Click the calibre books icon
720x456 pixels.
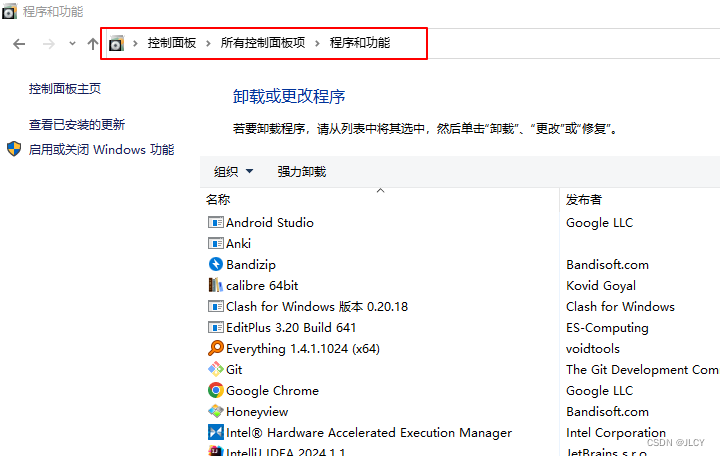[x=216, y=285]
